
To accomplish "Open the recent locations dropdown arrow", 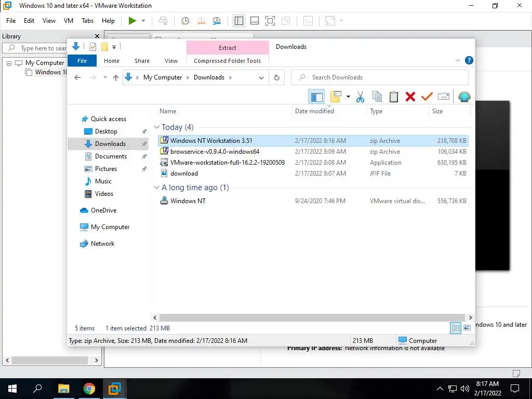I will click(105, 77).
